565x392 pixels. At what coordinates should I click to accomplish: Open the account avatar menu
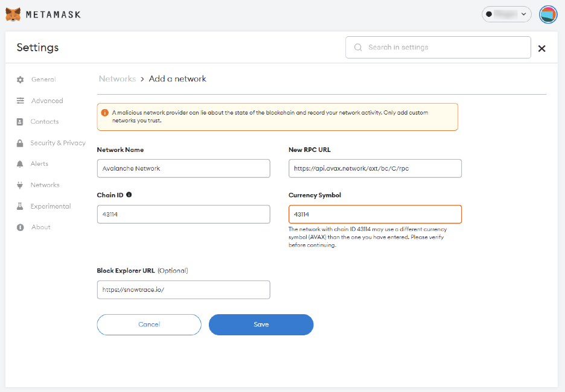tap(548, 14)
